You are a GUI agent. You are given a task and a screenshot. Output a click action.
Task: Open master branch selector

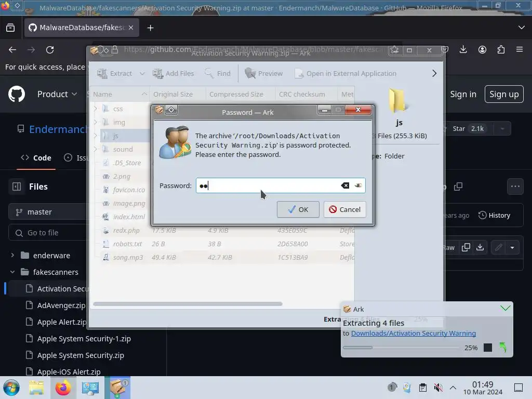click(x=47, y=212)
